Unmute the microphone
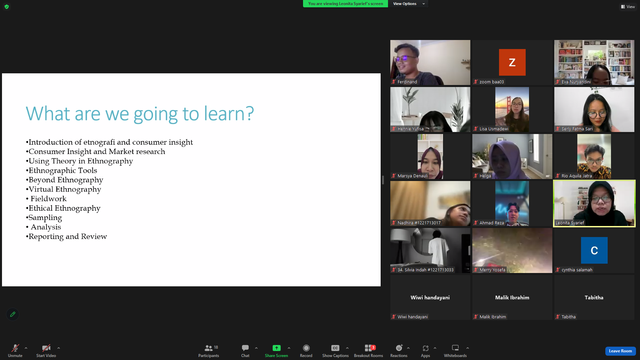The image size is (640, 360). point(15,350)
